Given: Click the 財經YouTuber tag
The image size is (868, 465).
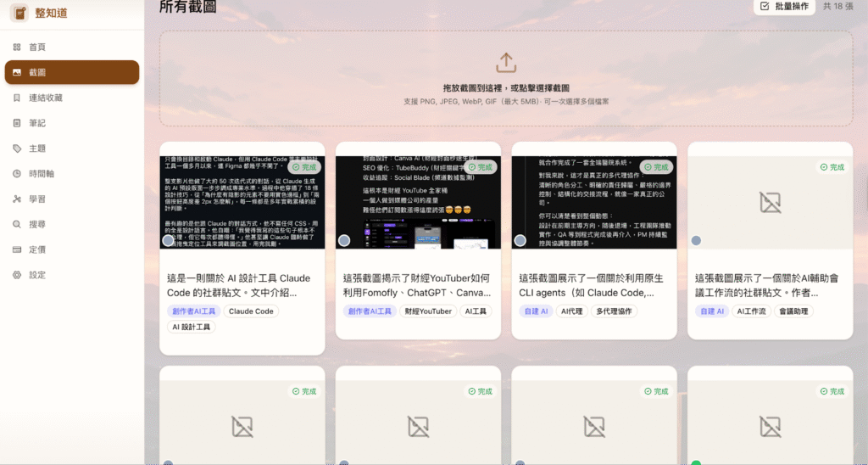Looking at the screenshot, I should [428, 311].
